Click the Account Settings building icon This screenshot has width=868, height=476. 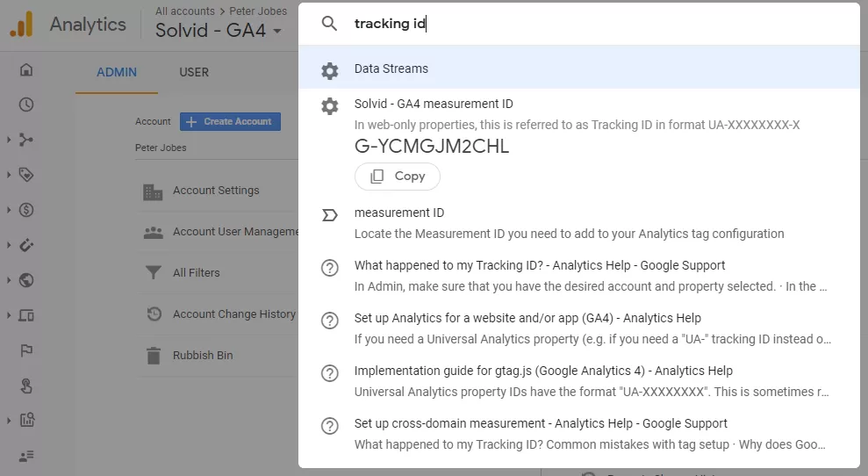pyautogui.click(x=153, y=191)
